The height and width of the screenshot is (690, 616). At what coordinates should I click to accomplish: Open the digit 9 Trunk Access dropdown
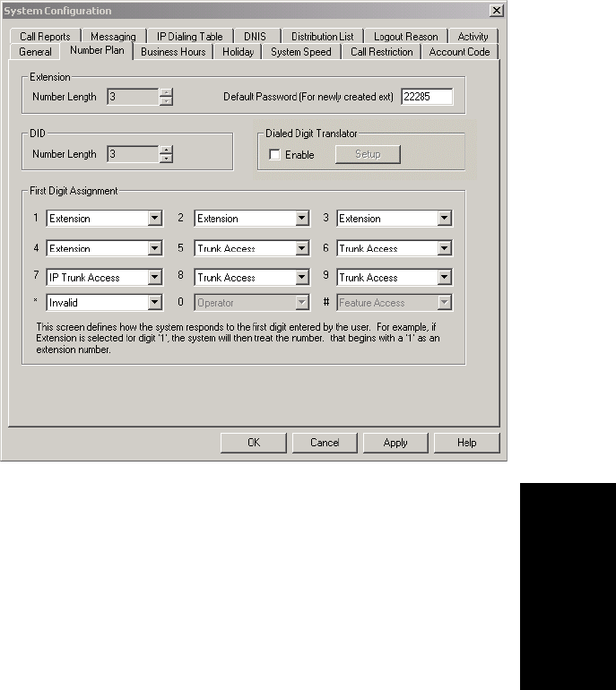point(444,277)
